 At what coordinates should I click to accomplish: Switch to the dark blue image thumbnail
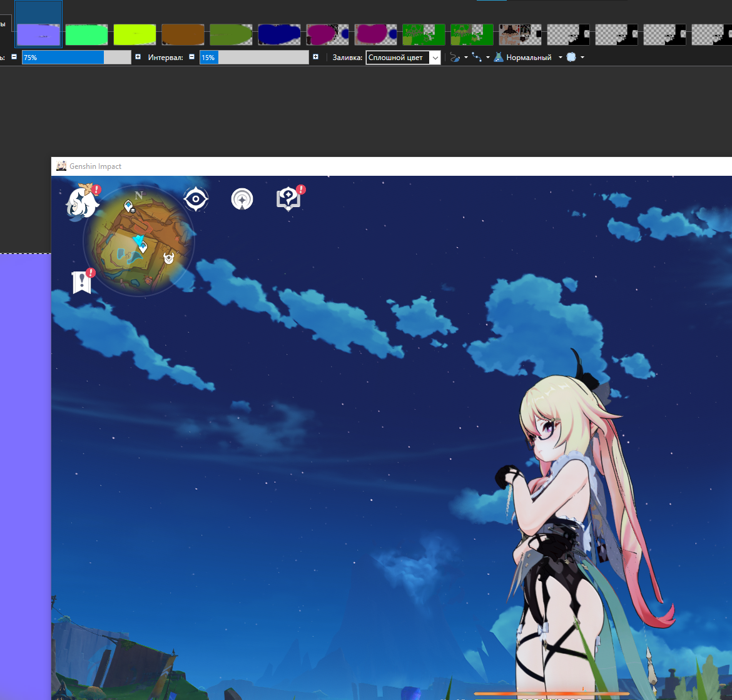[279, 34]
